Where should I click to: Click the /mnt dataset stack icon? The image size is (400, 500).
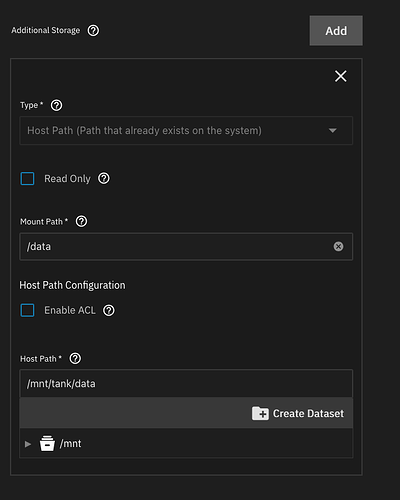point(47,443)
